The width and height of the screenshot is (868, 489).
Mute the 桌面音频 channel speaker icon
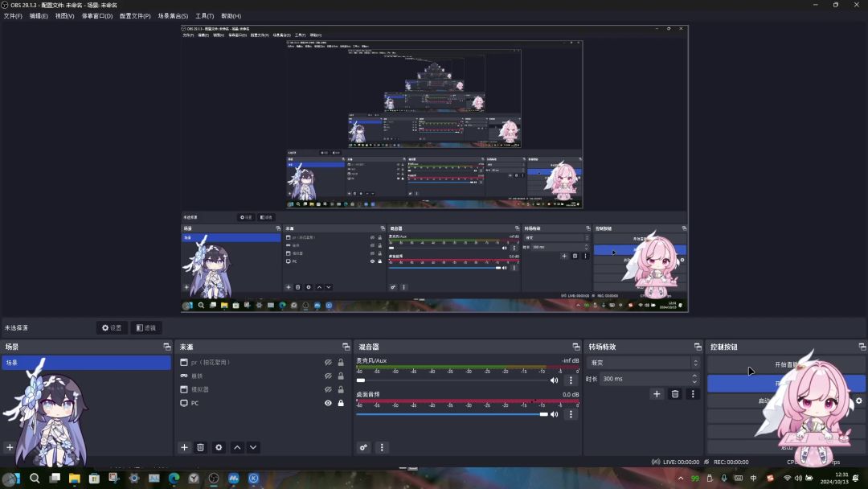554,414
